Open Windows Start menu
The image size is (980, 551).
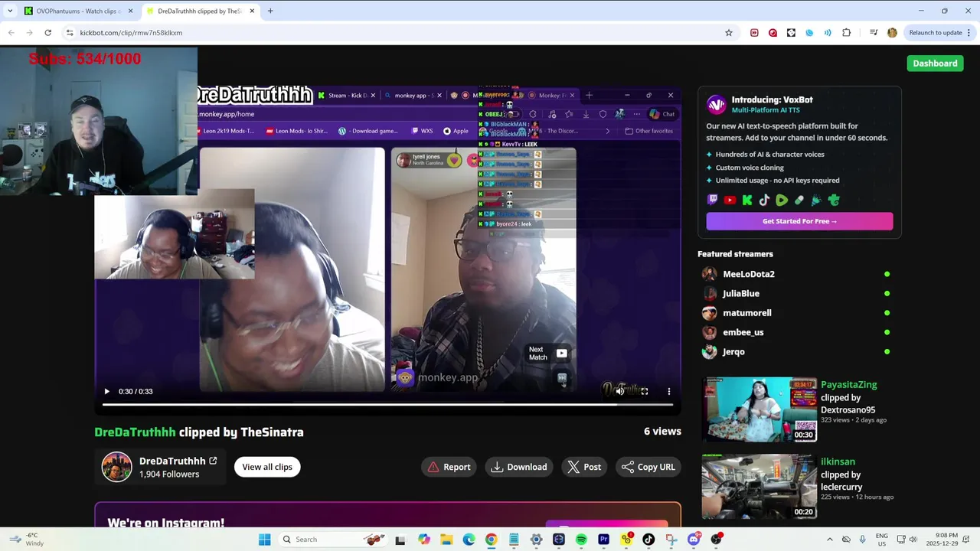[265, 540]
